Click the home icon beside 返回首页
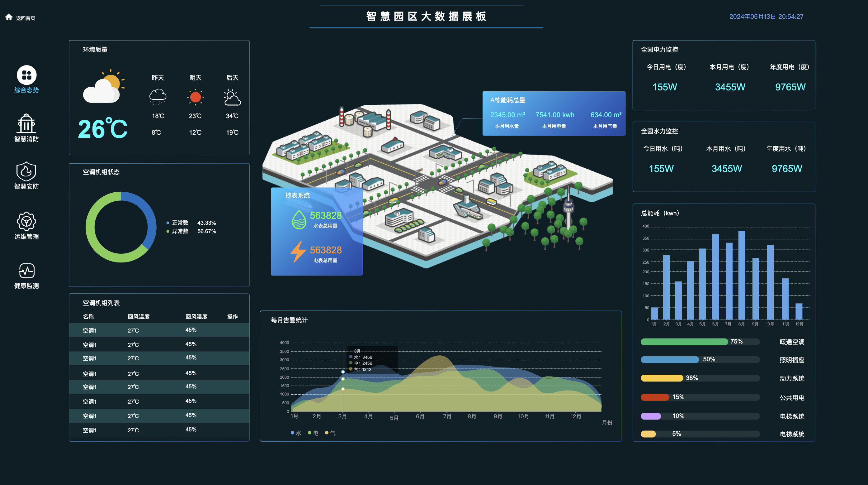Viewport: 868px width, 485px height. [9, 17]
